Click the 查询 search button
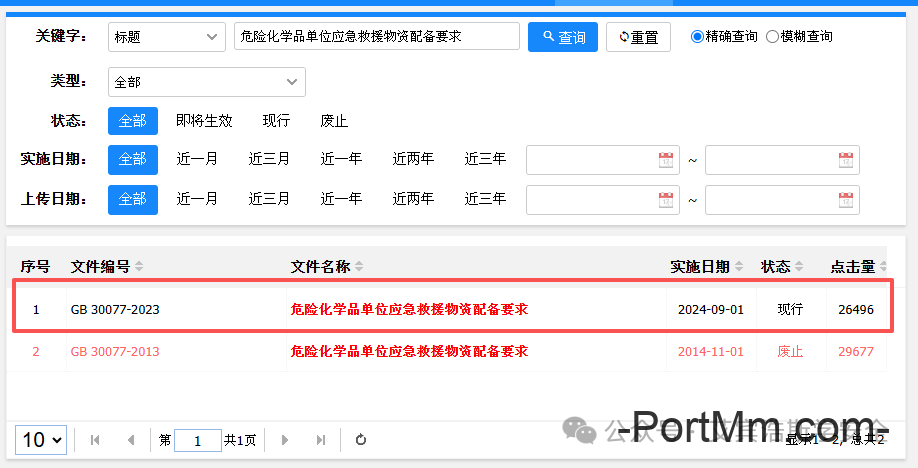The width and height of the screenshot is (918, 468). [x=563, y=37]
